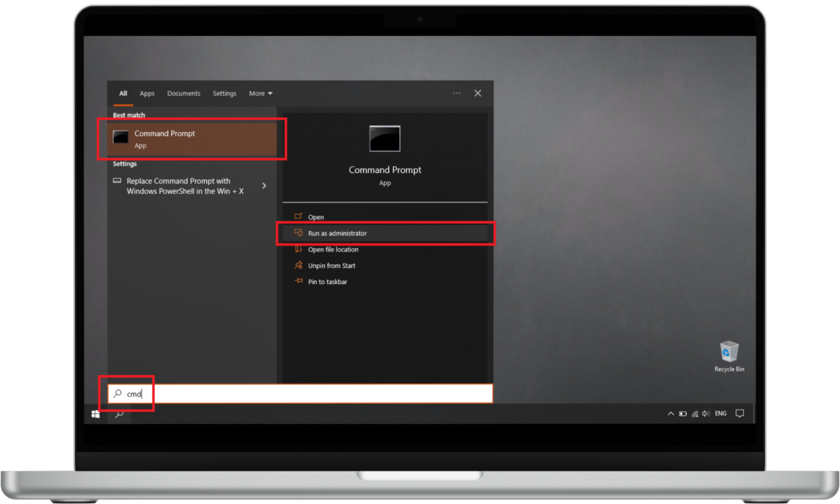Viewport: 840px width, 504px height.
Task: Click the Open file location icon
Action: coord(298,249)
